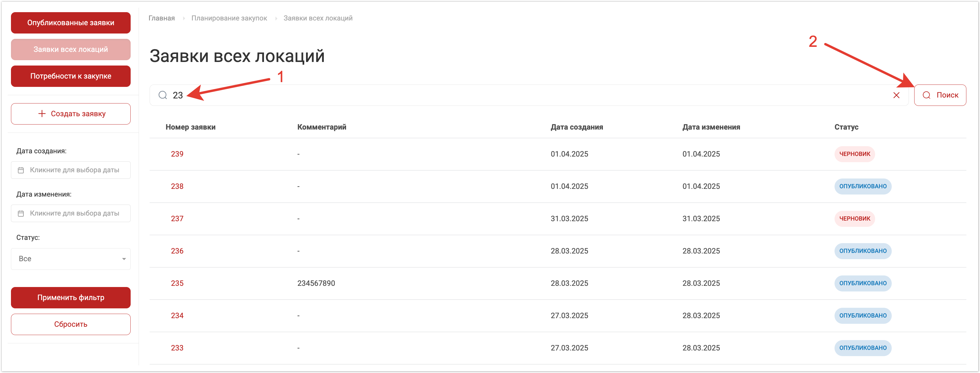Go to Главная breadcrumb
This screenshot has height=373, width=980.
pos(162,18)
